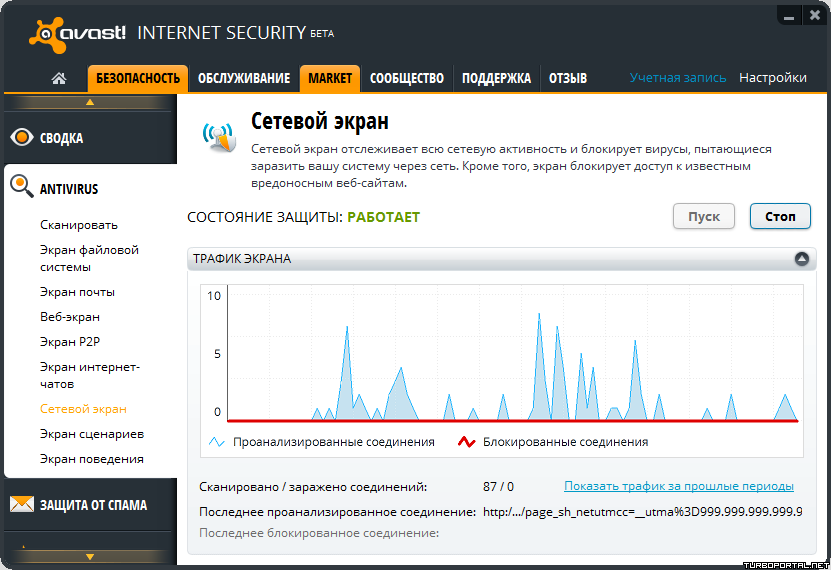
Task: Switch to the MARKET tab
Action: (330, 78)
